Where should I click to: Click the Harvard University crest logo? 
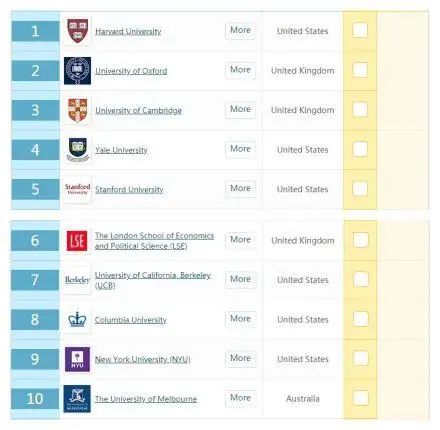coord(77,31)
